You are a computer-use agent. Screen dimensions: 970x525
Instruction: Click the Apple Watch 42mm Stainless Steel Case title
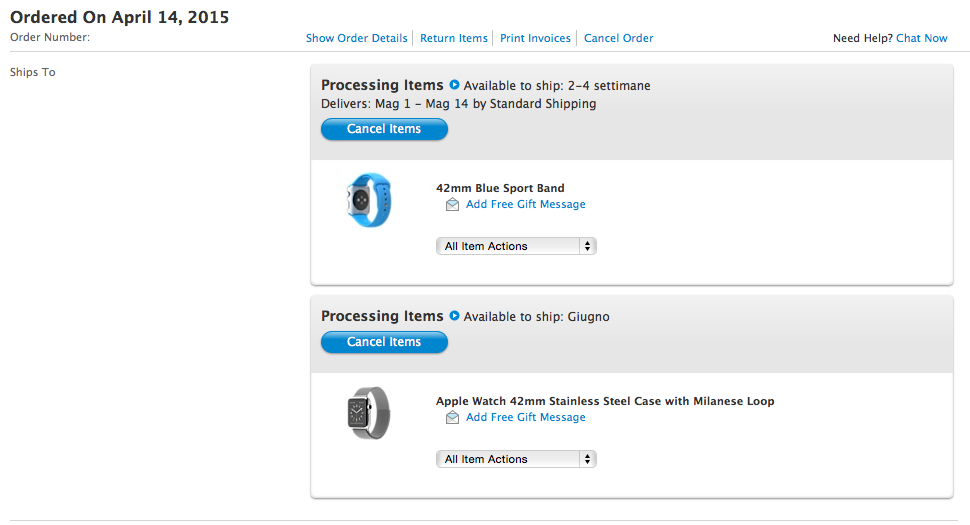[605, 401]
